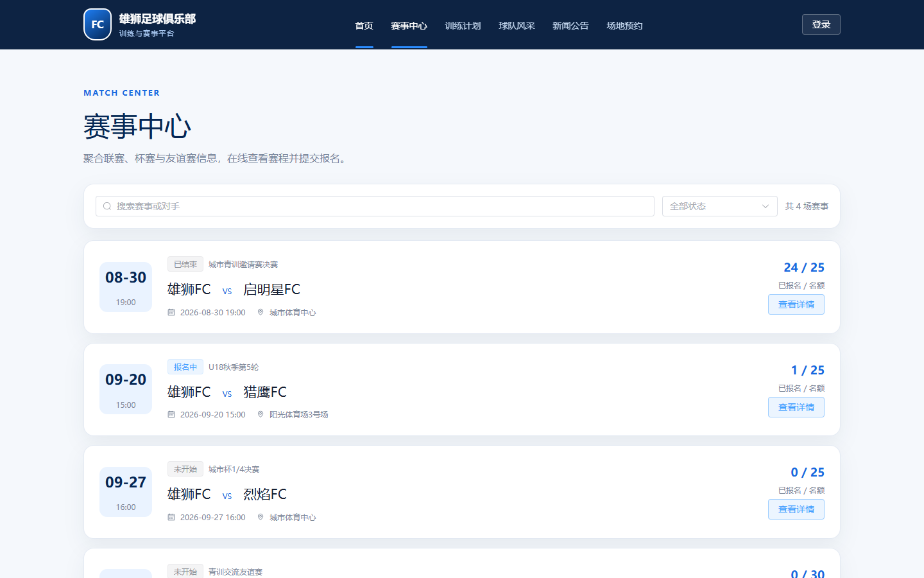Open 新闻公告 from the navigation
Viewport: 924px width, 578px height.
click(x=570, y=26)
